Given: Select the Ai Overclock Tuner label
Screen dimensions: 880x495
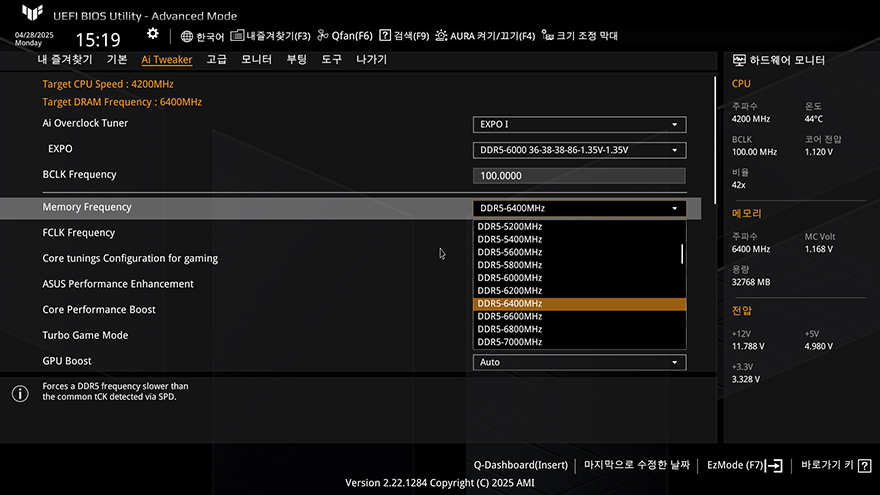Looking at the screenshot, I should [85, 123].
